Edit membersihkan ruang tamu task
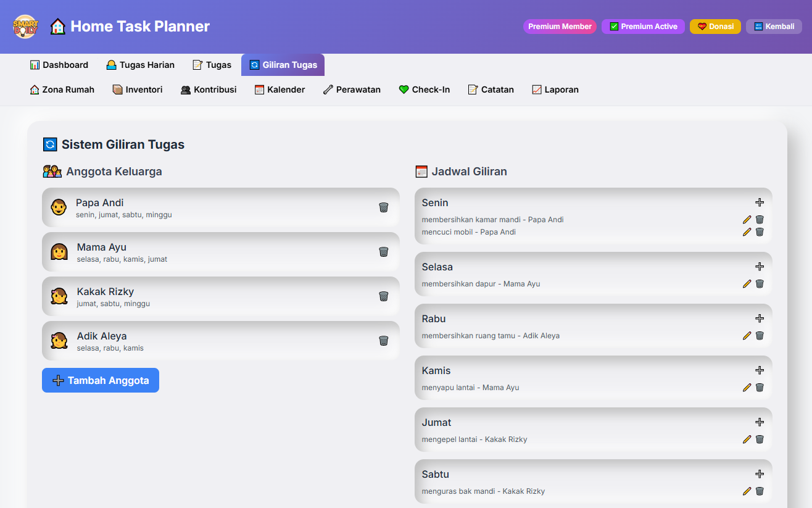Screen dimensions: 812x508 pyautogui.click(x=747, y=336)
